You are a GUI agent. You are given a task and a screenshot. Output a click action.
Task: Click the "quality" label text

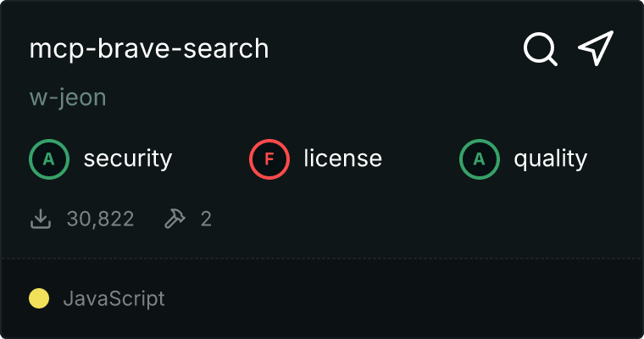[550, 158]
